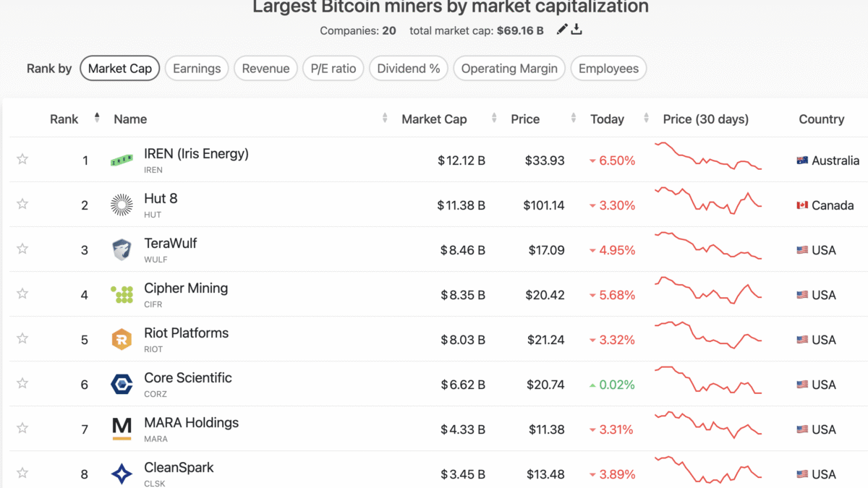
Task: Click the Riot Platforms orange logo
Action: pos(122,340)
